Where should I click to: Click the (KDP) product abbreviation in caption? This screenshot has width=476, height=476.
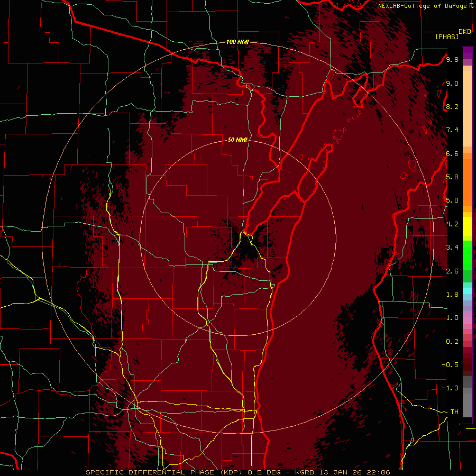pyautogui.click(x=230, y=472)
